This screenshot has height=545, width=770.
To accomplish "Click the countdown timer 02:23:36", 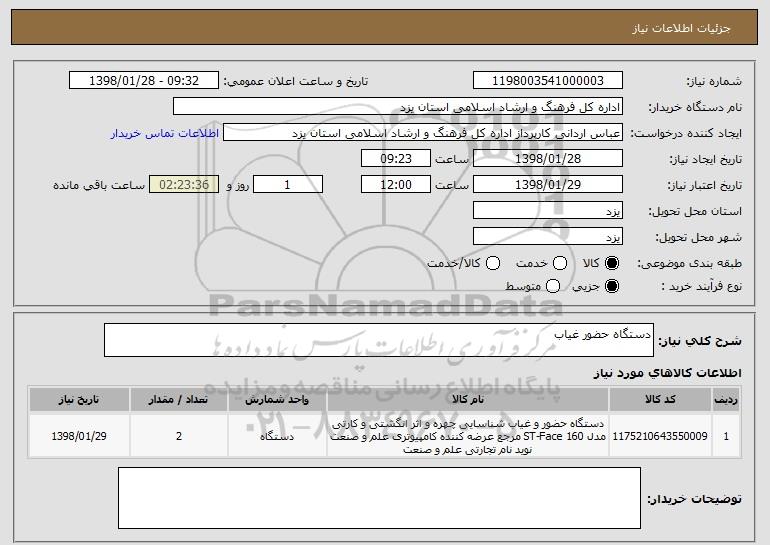I will pyautogui.click(x=184, y=185).
